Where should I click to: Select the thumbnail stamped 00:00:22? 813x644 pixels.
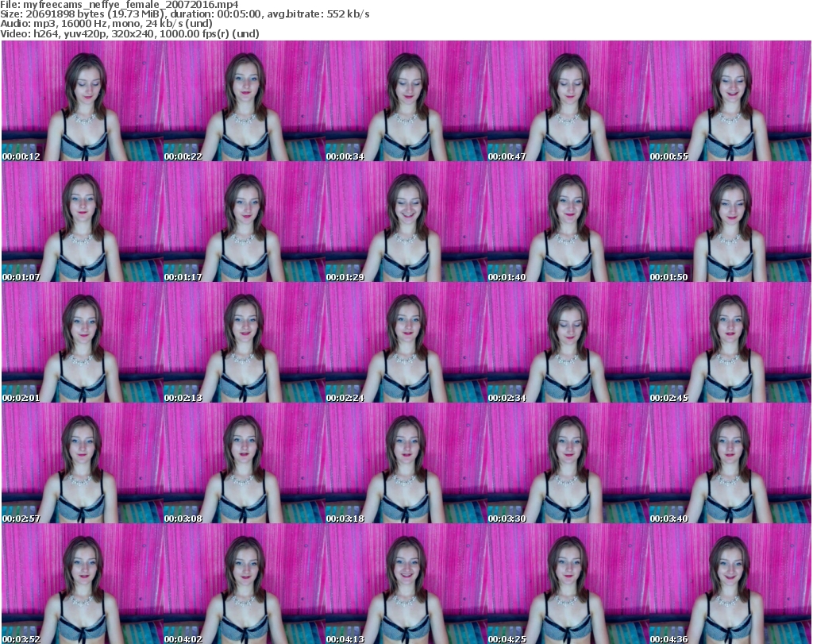245,101
